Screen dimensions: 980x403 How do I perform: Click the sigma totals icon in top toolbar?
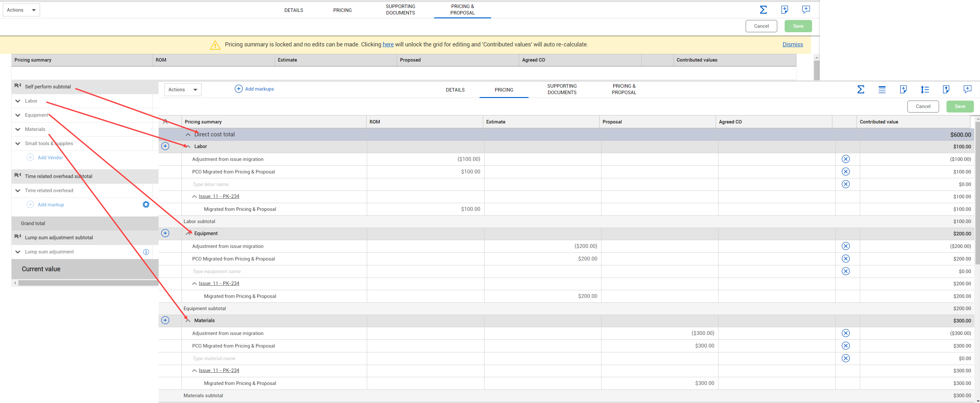point(763,10)
